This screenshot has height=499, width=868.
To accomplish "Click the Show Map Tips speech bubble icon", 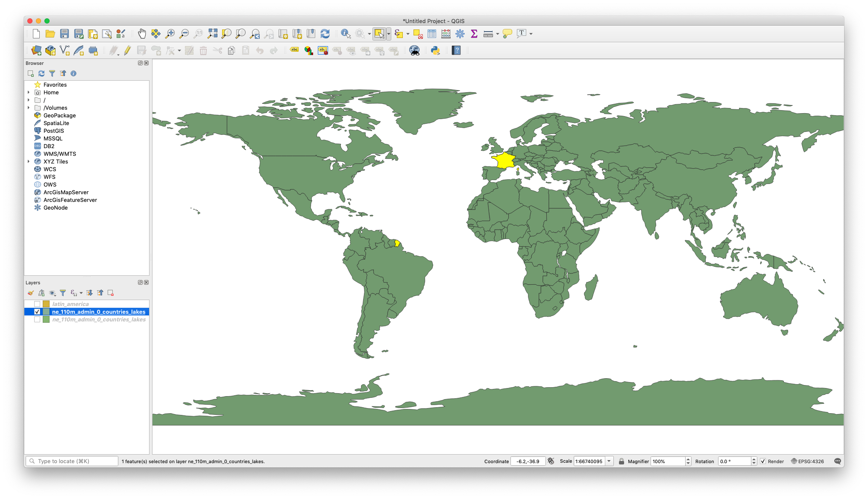I will point(507,34).
